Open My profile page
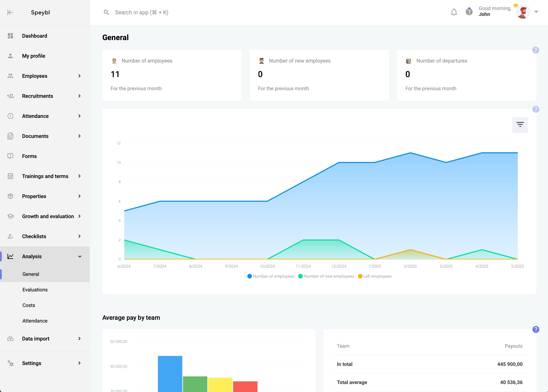 (34, 56)
